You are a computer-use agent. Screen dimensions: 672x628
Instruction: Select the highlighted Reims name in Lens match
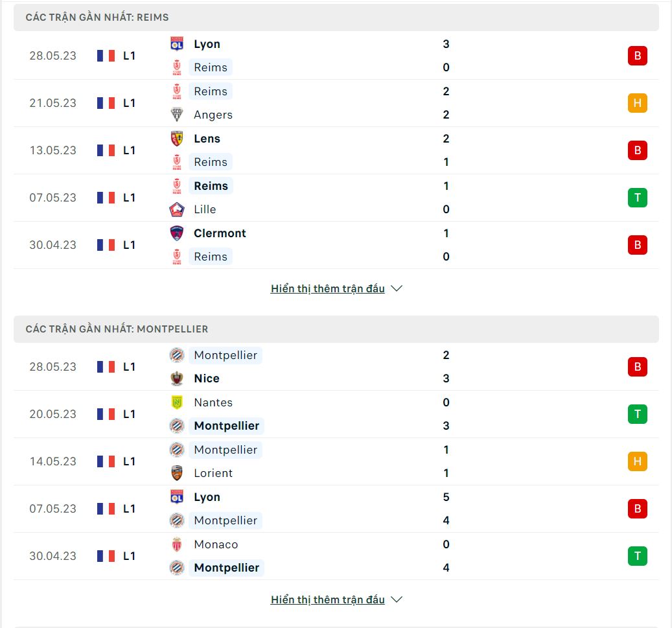tap(211, 162)
